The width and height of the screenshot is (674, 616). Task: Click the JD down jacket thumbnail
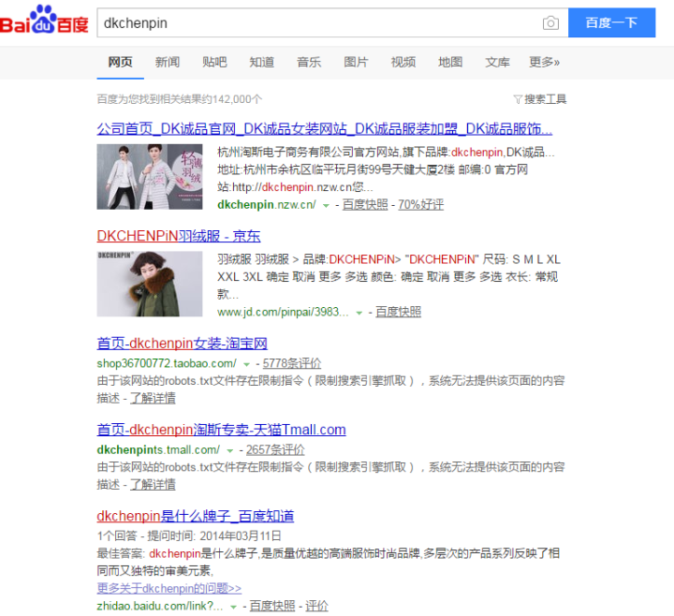tap(150, 284)
